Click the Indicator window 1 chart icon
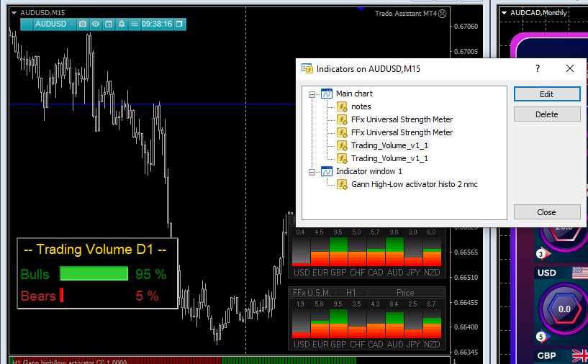The height and width of the screenshot is (364, 588). [327, 171]
